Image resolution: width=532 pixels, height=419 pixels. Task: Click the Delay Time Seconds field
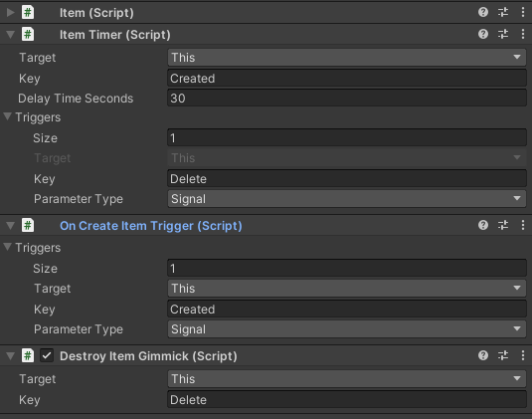[347, 99]
